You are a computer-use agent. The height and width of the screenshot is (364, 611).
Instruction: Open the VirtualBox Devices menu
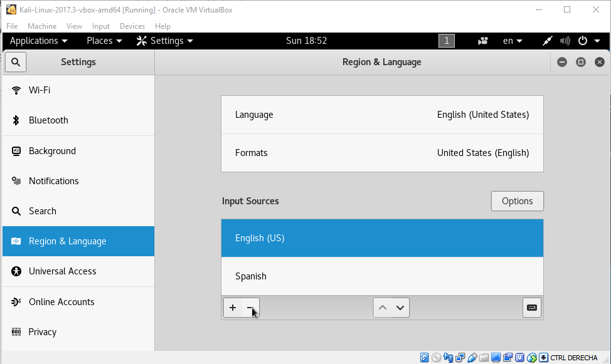point(132,26)
